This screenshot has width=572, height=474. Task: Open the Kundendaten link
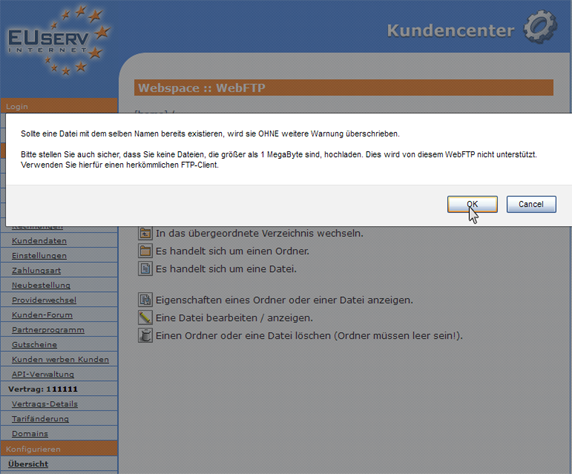pos(39,241)
